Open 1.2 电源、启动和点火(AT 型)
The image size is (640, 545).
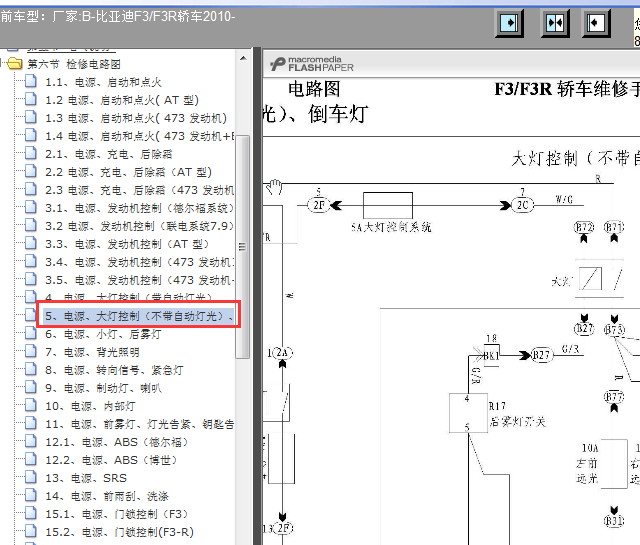coord(122,100)
